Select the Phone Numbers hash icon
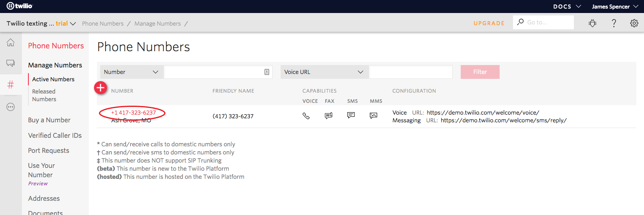Screen dimensions: 644x215 [11, 85]
